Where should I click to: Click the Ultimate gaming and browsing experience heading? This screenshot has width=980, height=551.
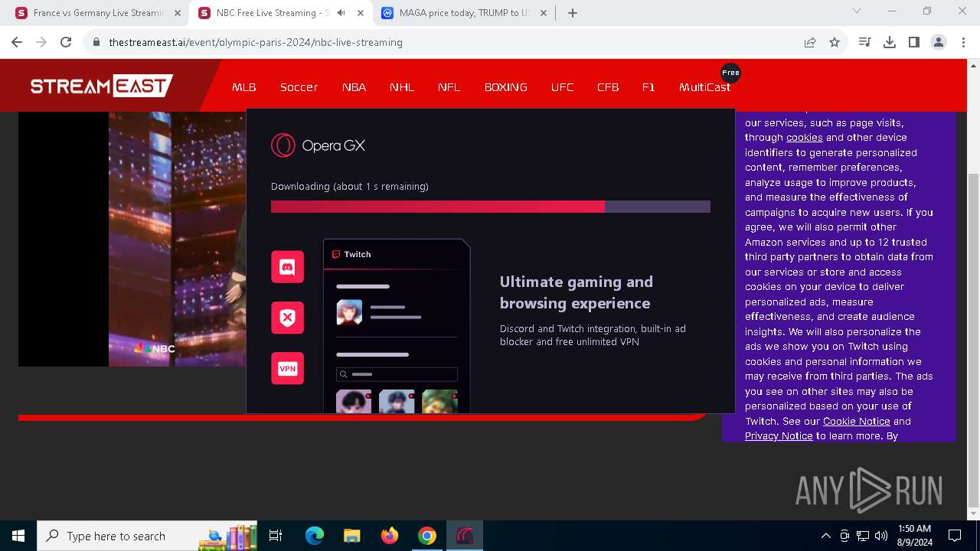pyautogui.click(x=577, y=292)
